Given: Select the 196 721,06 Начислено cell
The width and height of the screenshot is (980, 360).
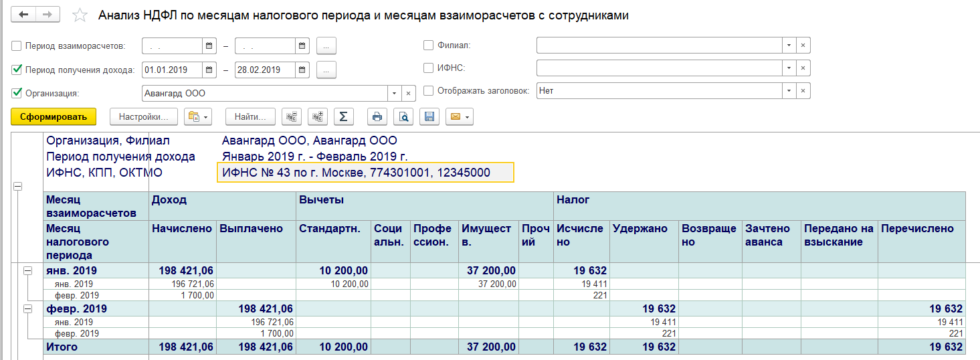Looking at the screenshot, I should [x=183, y=284].
